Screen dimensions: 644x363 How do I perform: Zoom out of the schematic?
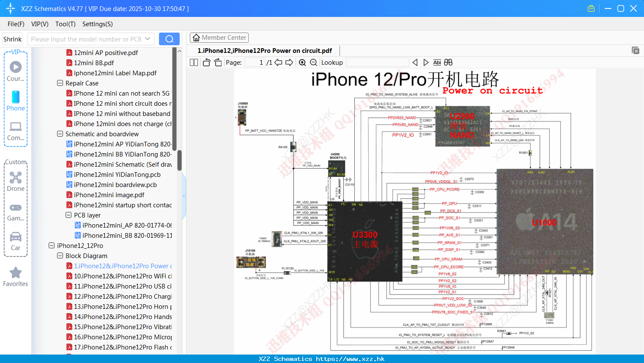pyautogui.click(x=313, y=62)
